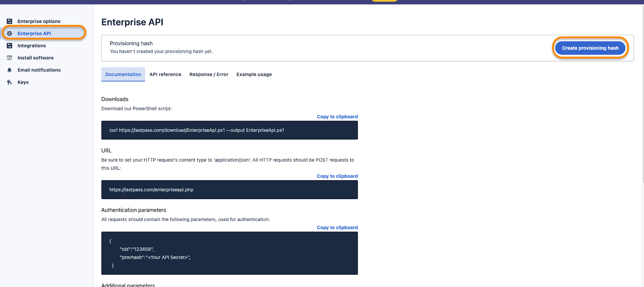
Task: Copy the authentication parameters to clipboard
Action: pyautogui.click(x=337, y=227)
